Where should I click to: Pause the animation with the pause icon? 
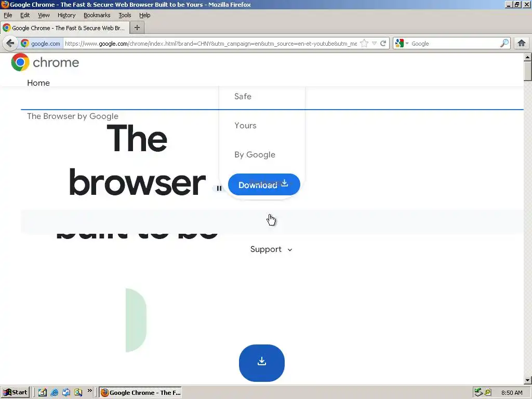219,188
